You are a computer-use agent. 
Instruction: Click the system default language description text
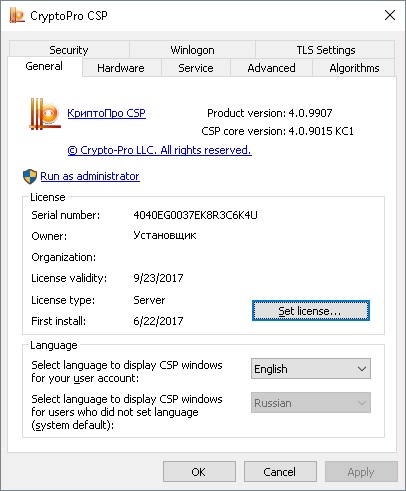pyautogui.click(x=127, y=412)
